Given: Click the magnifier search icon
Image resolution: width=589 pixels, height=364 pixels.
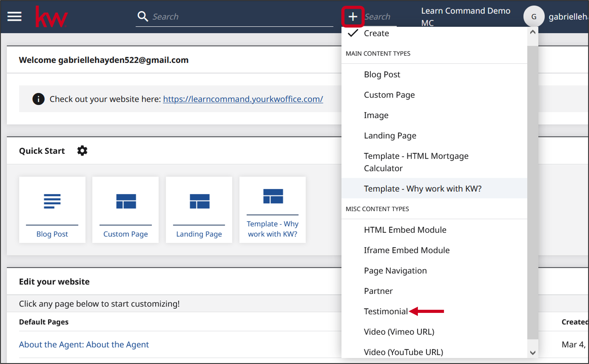Looking at the screenshot, I should pyautogui.click(x=143, y=16).
